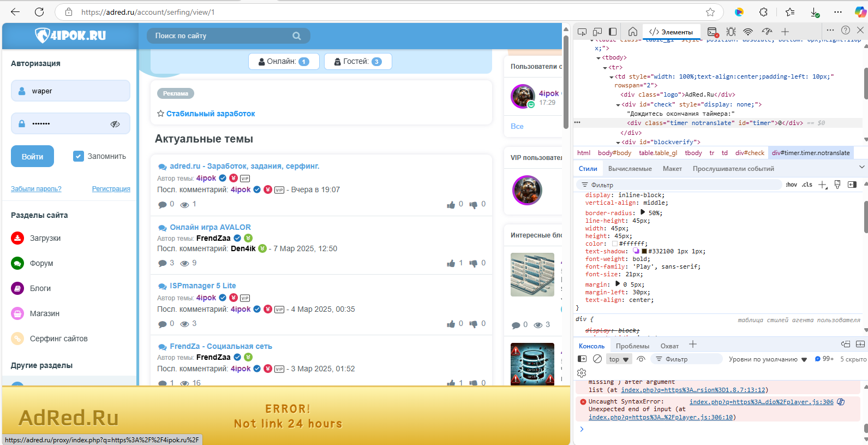Toggle the Запомнить checkbox

coord(79,156)
